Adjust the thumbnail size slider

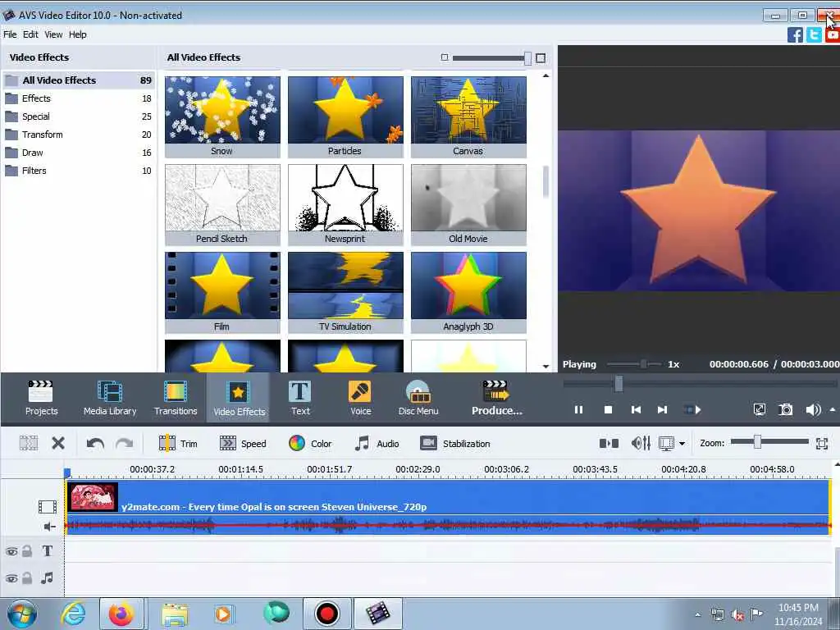tap(527, 58)
